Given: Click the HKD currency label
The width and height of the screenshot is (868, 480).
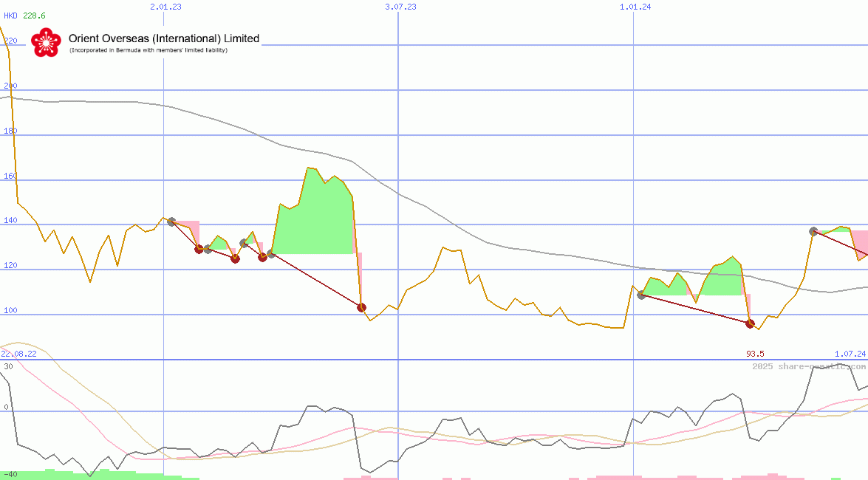Looking at the screenshot, I should [x=10, y=16].
